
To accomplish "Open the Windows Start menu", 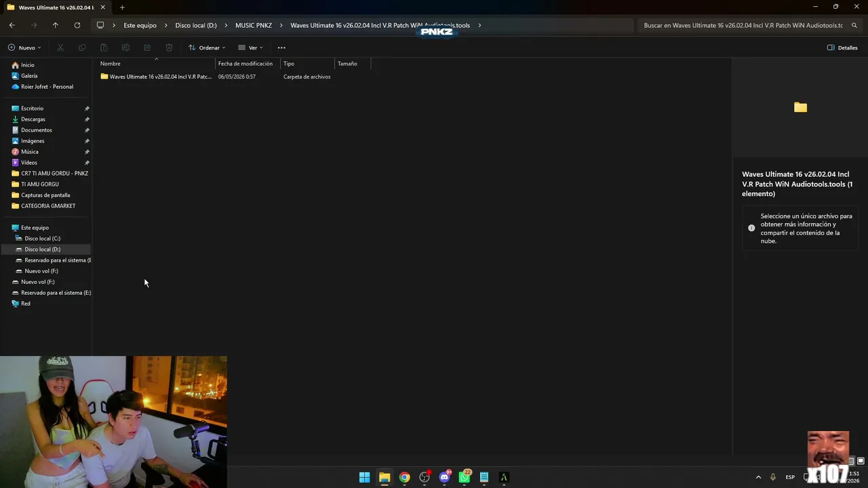I will pyautogui.click(x=365, y=477).
